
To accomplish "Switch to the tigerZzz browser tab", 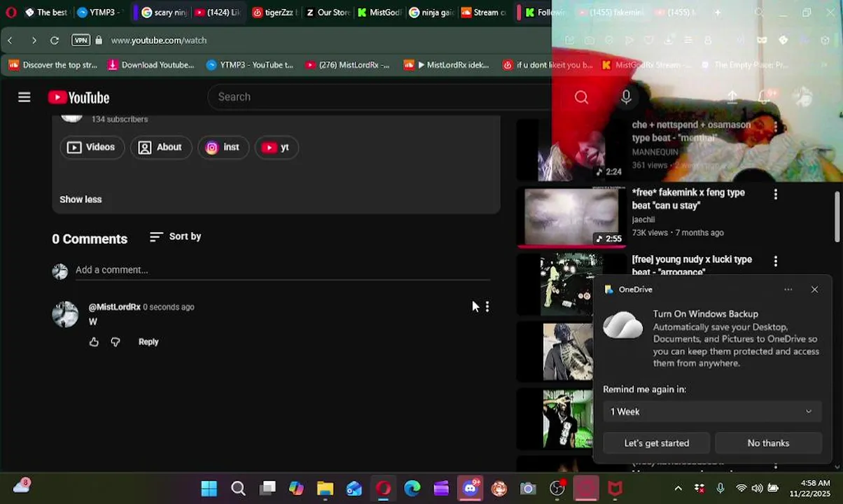I will coord(274,12).
